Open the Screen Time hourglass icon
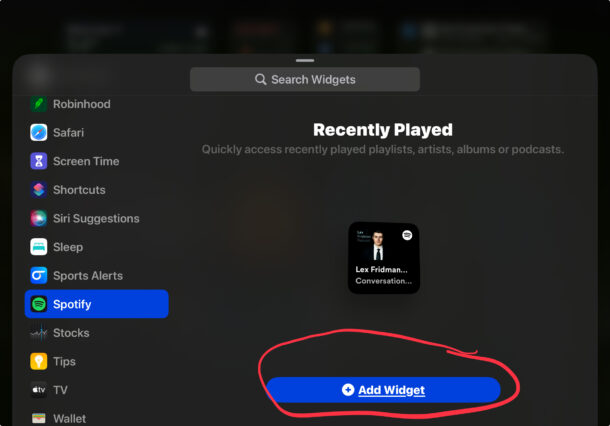610x426 pixels. [39, 161]
